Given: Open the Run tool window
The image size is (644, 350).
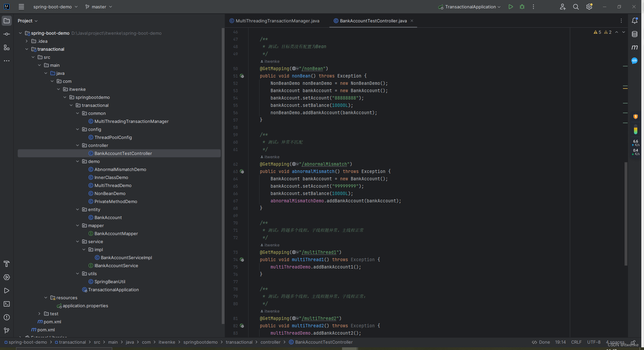Looking at the screenshot, I should 7,291.
